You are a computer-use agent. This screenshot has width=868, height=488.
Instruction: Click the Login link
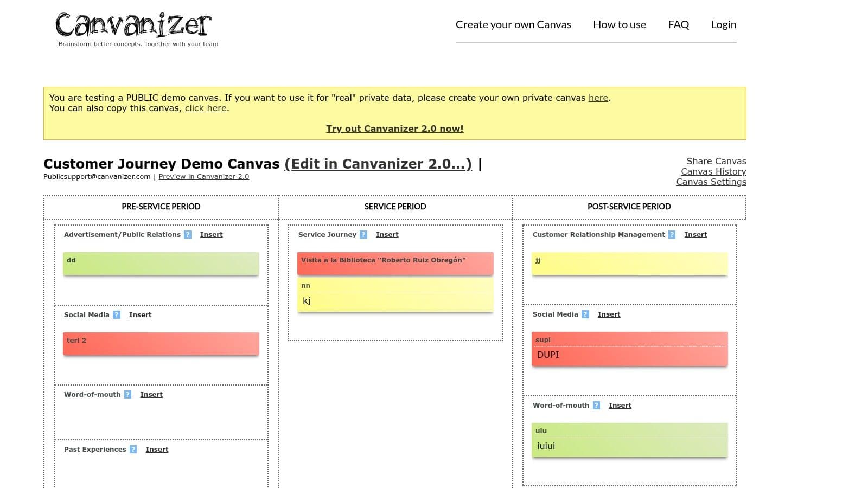pos(723,24)
